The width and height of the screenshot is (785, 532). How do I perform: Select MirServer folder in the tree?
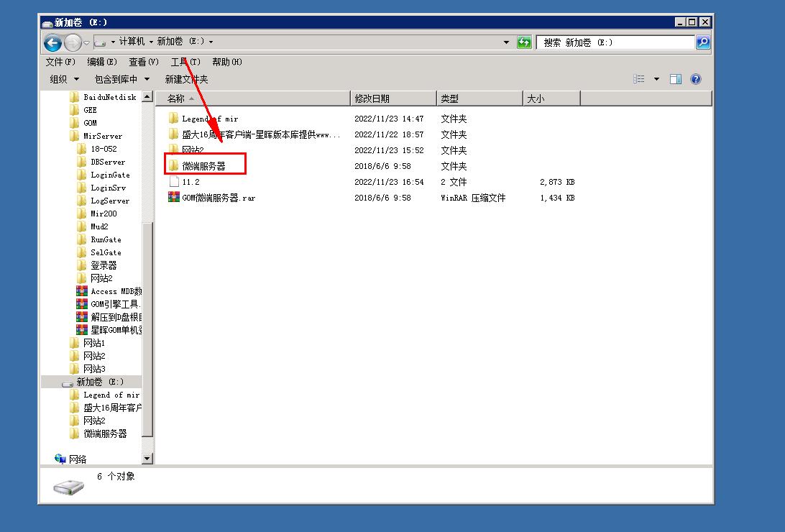(x=96, y=136)
